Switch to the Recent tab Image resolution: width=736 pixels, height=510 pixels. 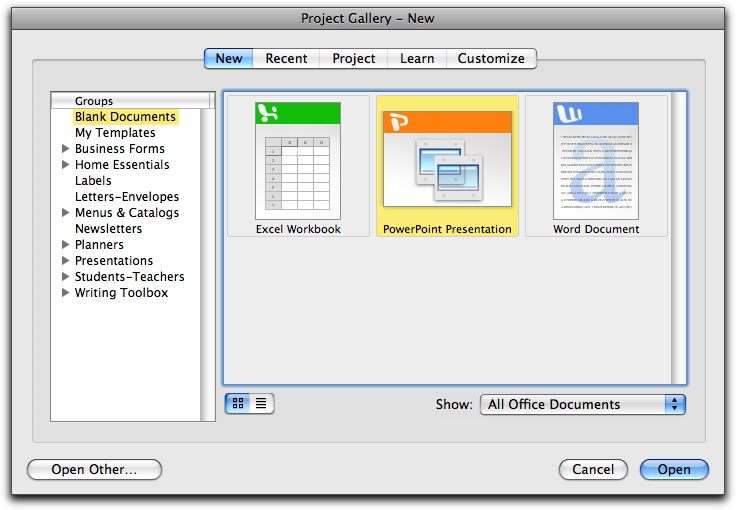point(286,59)
